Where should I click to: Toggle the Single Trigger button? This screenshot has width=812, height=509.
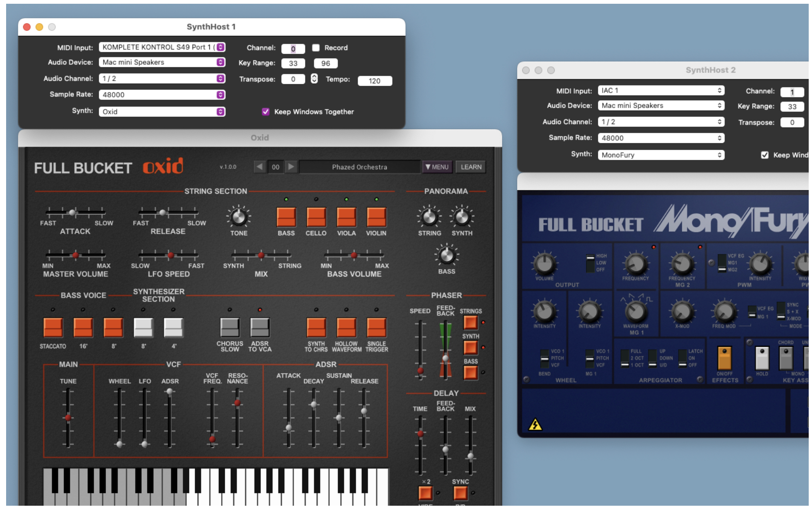pyautogui.click(x=376, y=327)
